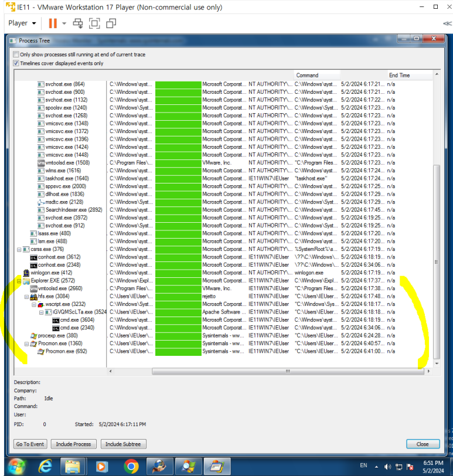Open File Explorer from taskbar
Screen dimensions: 453x476
(72, 466)
